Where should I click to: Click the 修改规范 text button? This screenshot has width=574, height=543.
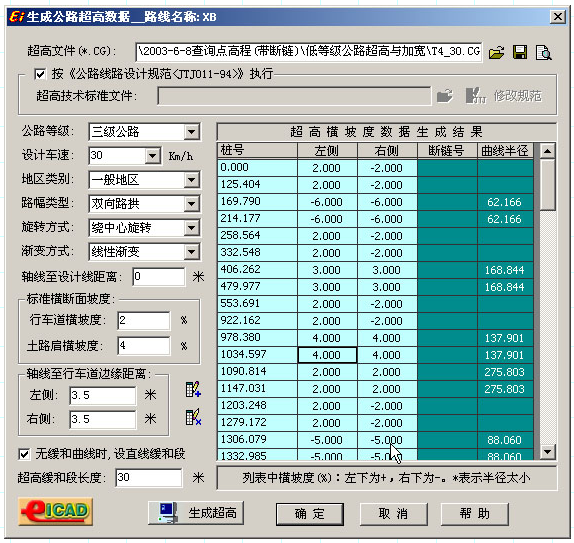(517, 96)
